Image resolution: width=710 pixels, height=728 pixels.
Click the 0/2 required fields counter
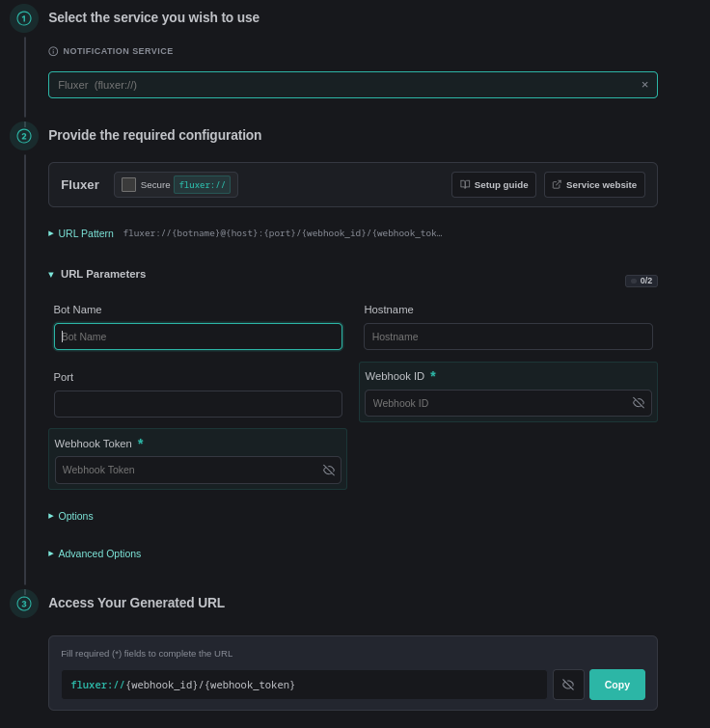click(x=642, y=281)
